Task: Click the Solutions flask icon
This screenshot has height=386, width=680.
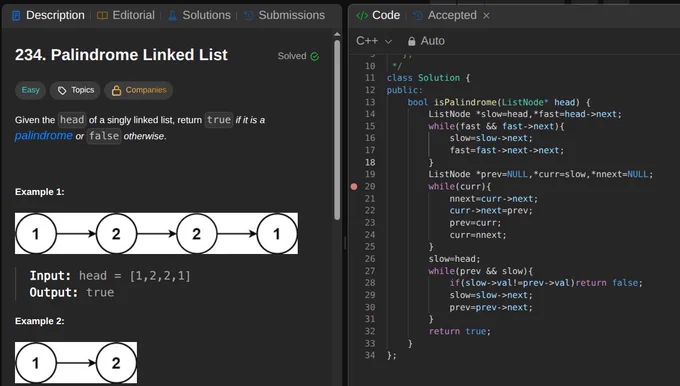Action: 172,16
